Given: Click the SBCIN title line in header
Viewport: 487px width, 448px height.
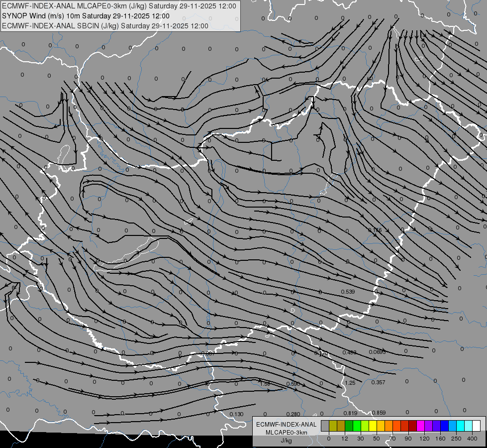Looking at the screenshot, I should point(105,26).
